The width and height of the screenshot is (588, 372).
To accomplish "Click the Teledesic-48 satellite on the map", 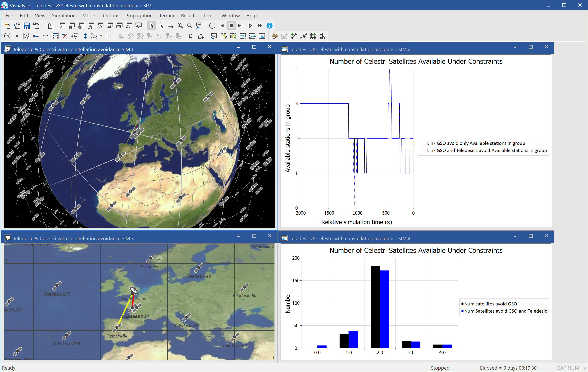I will pos(199,268).
